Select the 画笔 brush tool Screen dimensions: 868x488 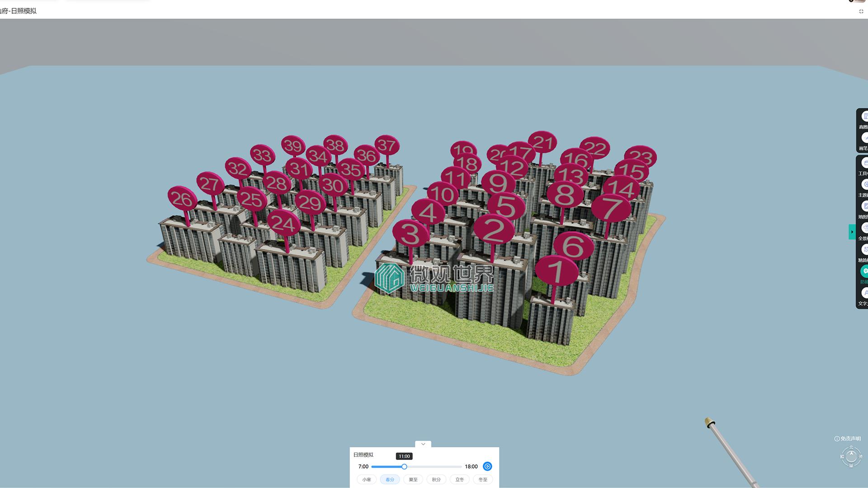tap(864, 138)
